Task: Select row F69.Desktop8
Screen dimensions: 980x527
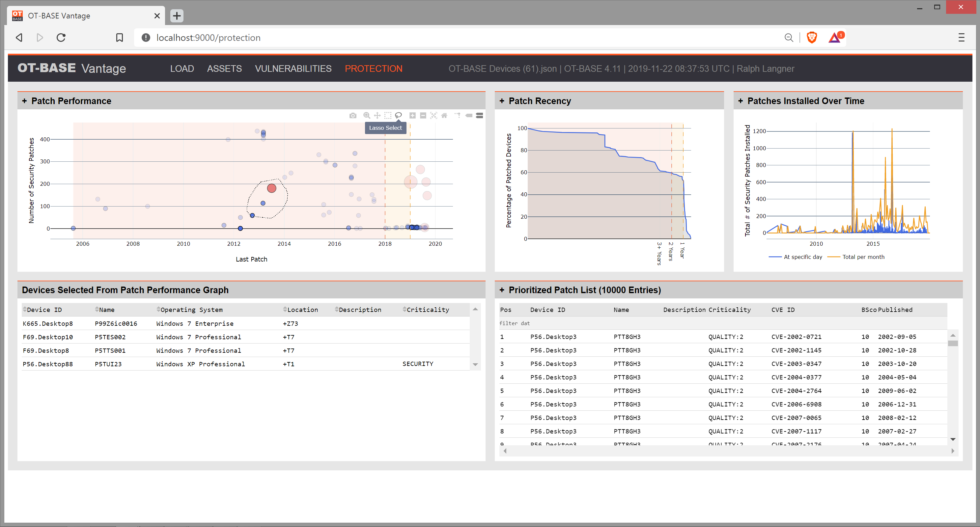Action: click(x=245, y=350)
